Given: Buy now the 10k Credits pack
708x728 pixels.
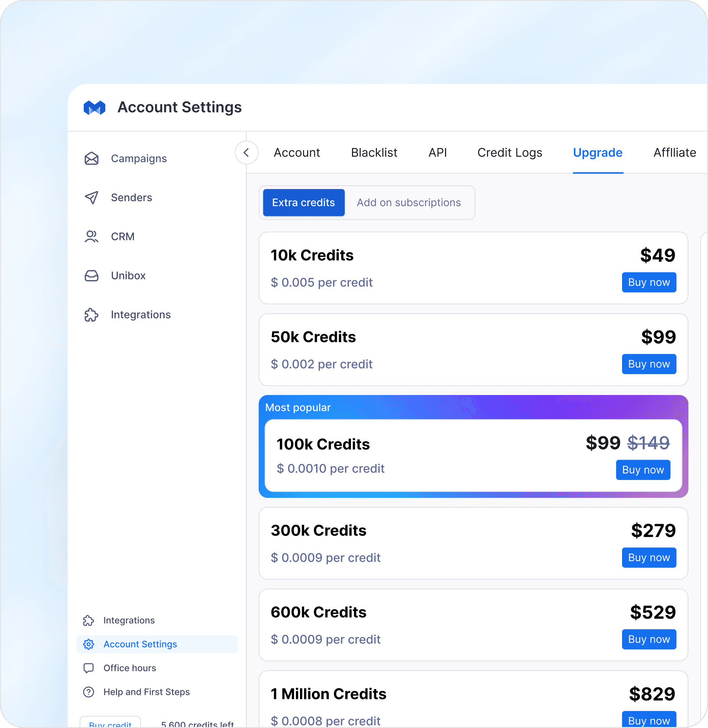Looking at the screenshot, I should (649, 282).
